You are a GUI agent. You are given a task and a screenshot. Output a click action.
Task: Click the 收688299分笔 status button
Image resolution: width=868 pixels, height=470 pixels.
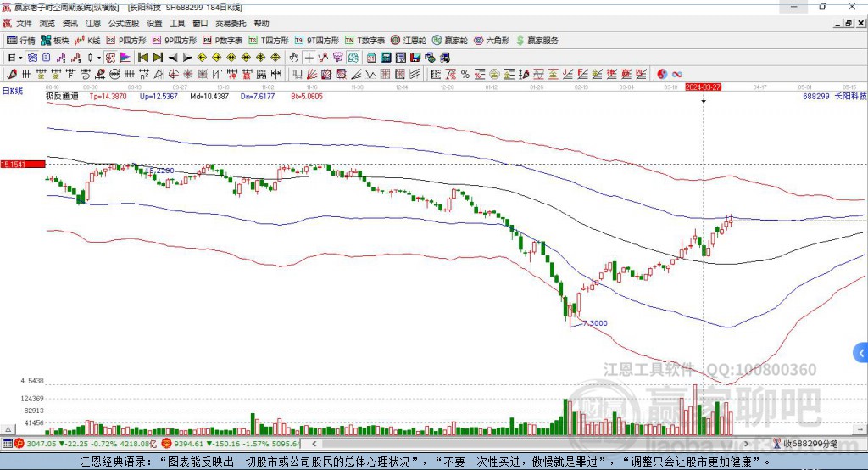tap(806, 444)
